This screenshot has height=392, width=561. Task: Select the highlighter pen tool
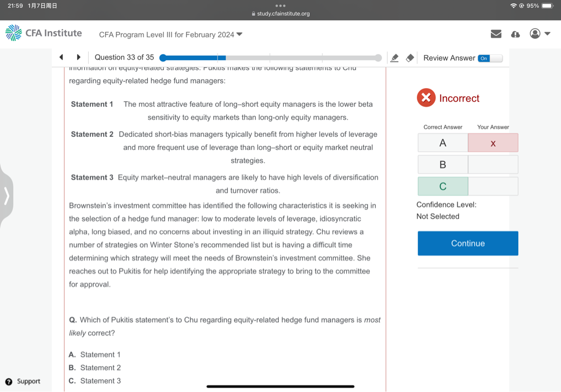tap(394, 58)
